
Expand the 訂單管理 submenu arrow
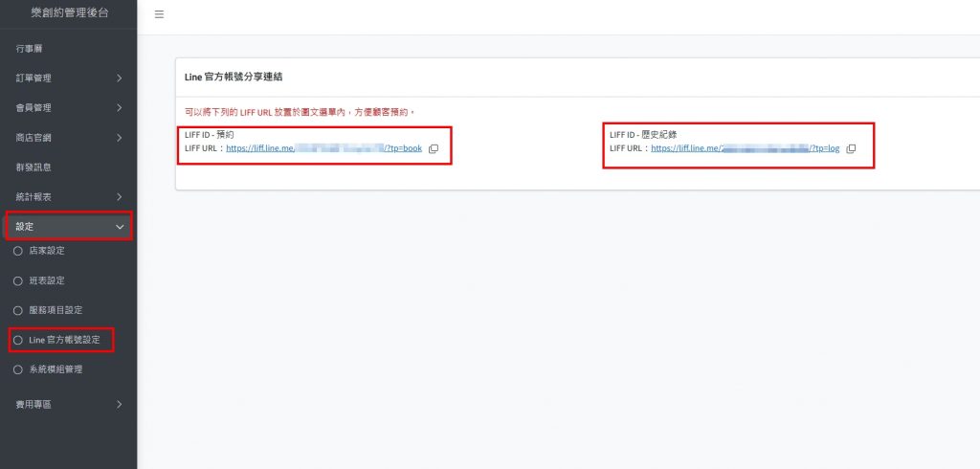coord(119,78)
